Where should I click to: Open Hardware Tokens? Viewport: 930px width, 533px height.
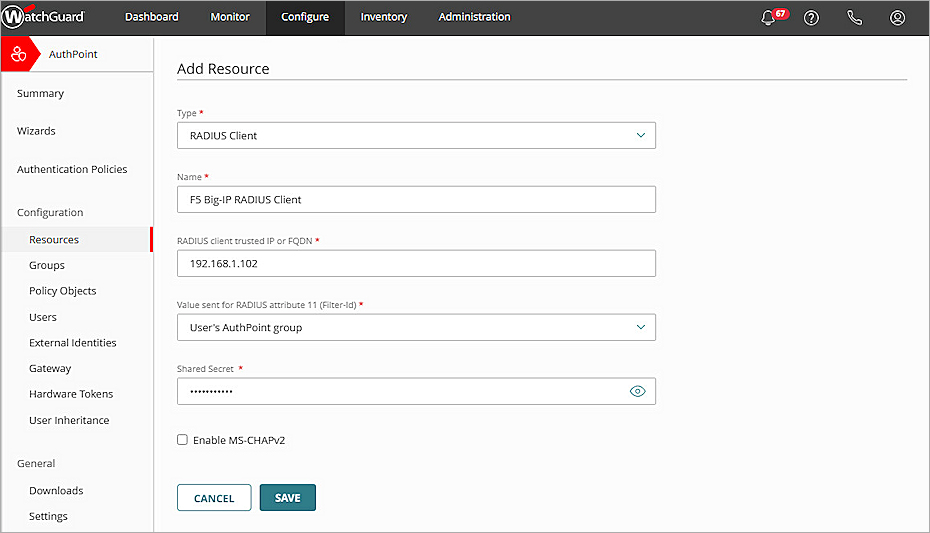(x=71, y=394)
